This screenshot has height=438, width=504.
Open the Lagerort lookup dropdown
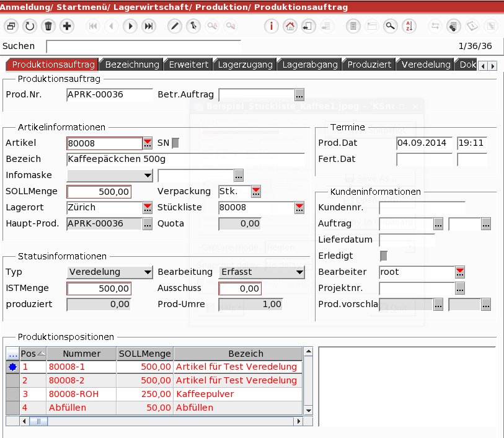[x=148, y=207]
